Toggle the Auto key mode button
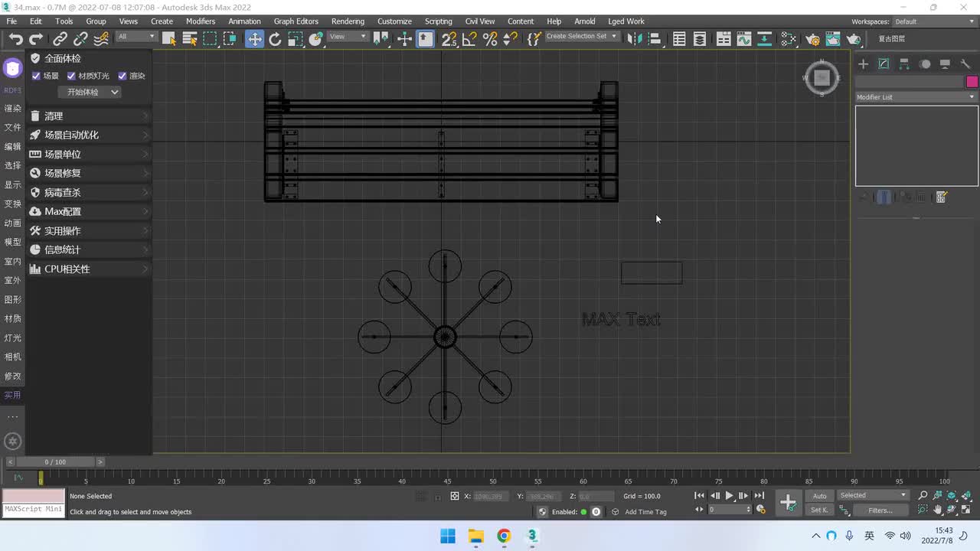 [x=819, y=496]
